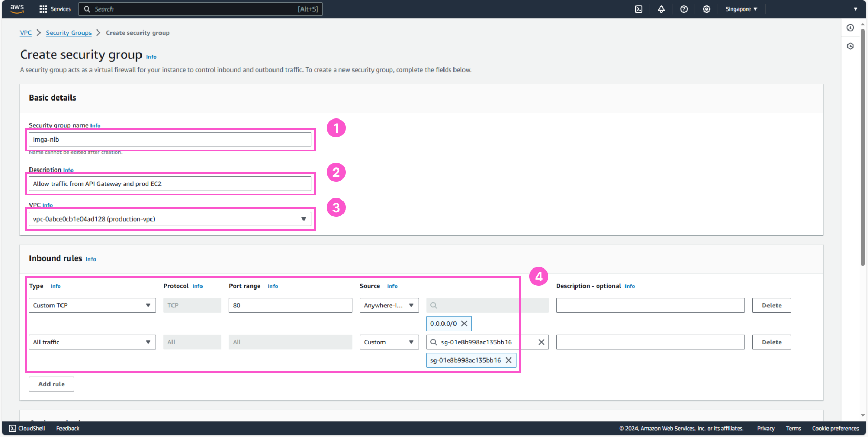Open the history clock icon on right sidebar

[x=850, y=46]
